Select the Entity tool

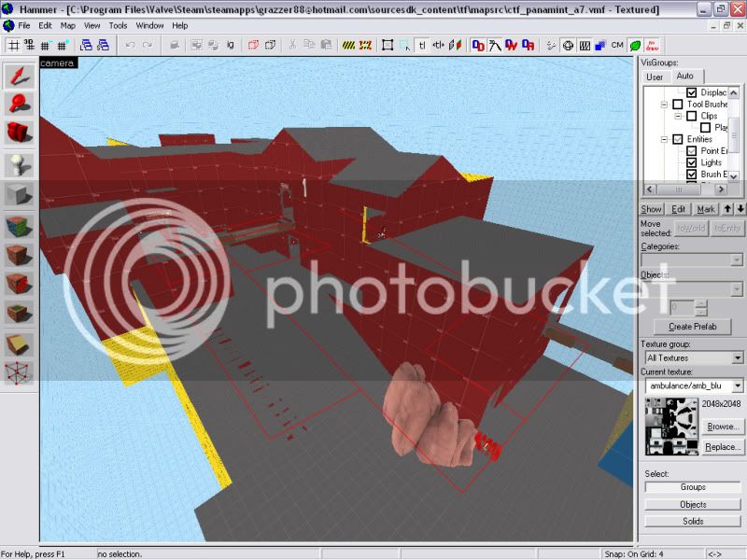(19, 165)
